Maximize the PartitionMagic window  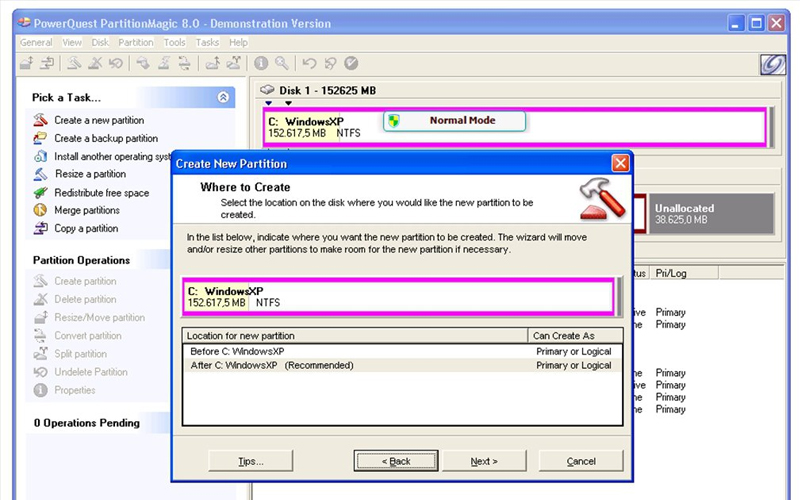pos(756,23)
